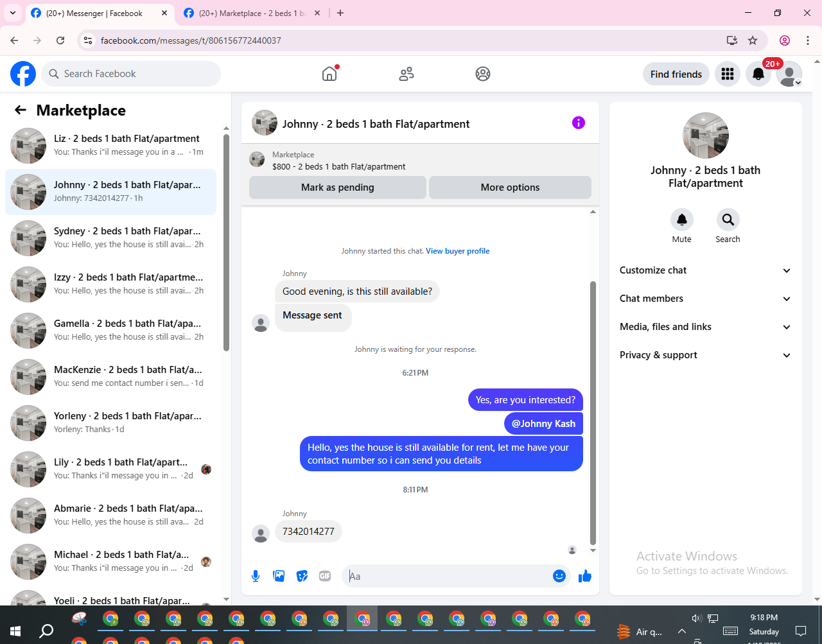Expand Privacy & support section
Screen dimensions: 822x644
[x=705, y=355]
